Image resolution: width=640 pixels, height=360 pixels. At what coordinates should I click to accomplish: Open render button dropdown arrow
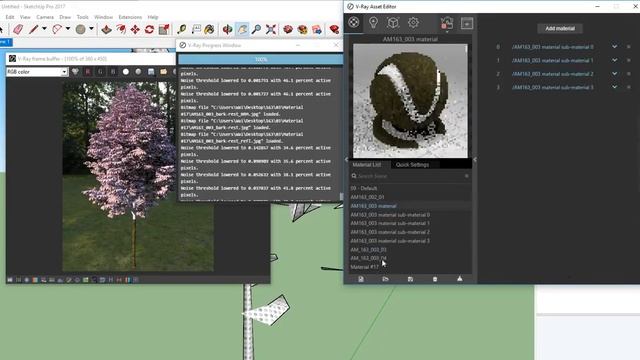447,31
